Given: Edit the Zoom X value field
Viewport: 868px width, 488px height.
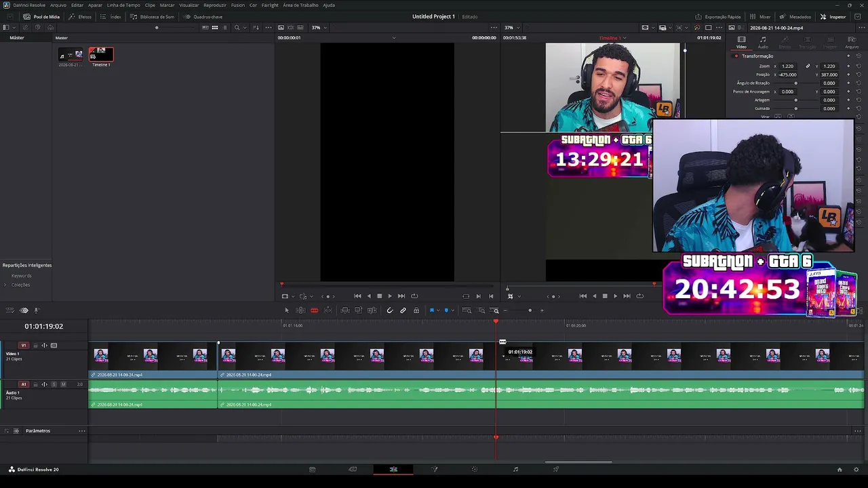Looking at the screenshot, I should point(787,66).
